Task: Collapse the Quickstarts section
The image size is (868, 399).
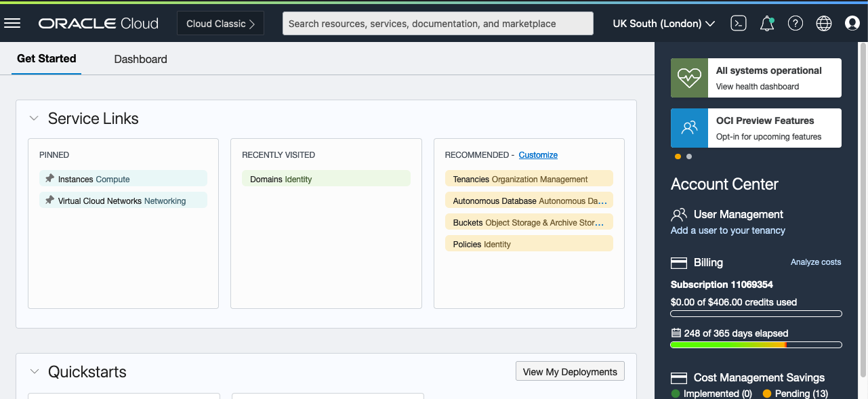Action: [34, 371]
